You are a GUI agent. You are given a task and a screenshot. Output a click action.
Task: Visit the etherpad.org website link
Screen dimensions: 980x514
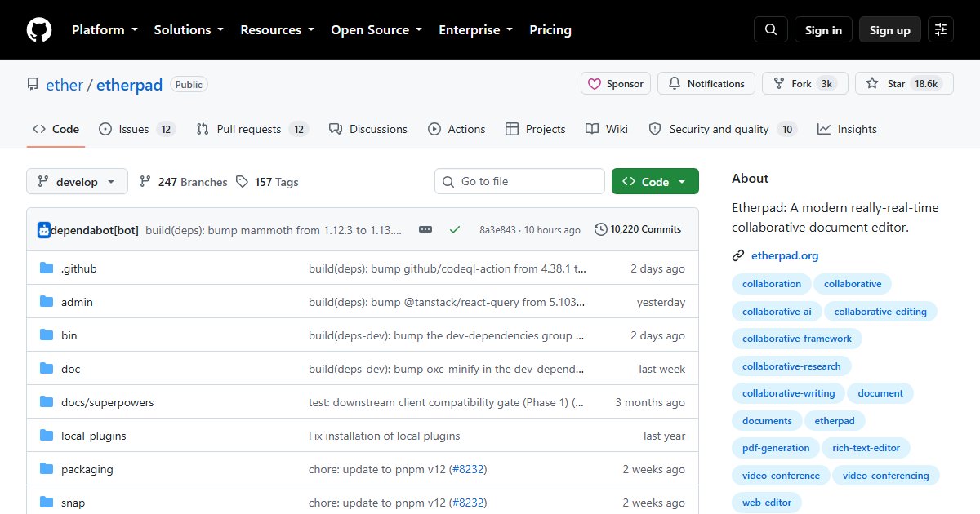[785, 255]
